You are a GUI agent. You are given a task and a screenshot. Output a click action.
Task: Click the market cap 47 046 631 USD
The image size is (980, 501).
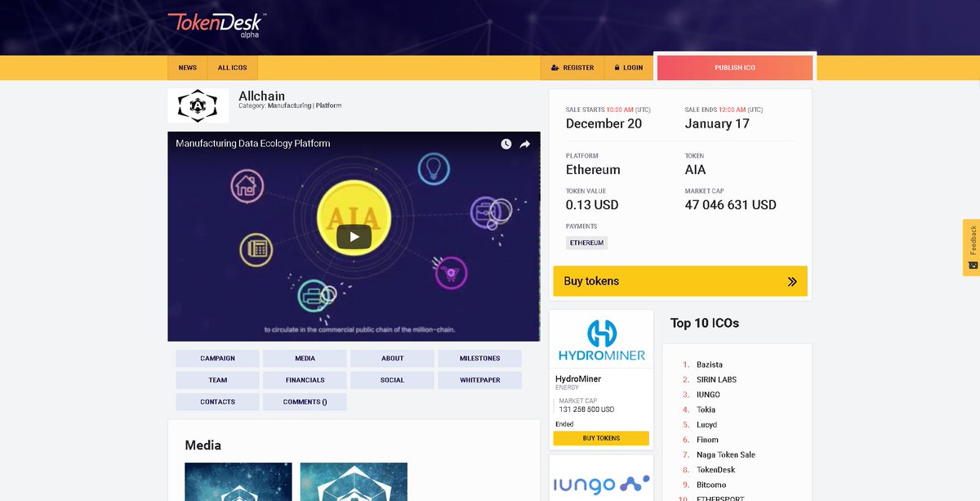pos(730,205)
